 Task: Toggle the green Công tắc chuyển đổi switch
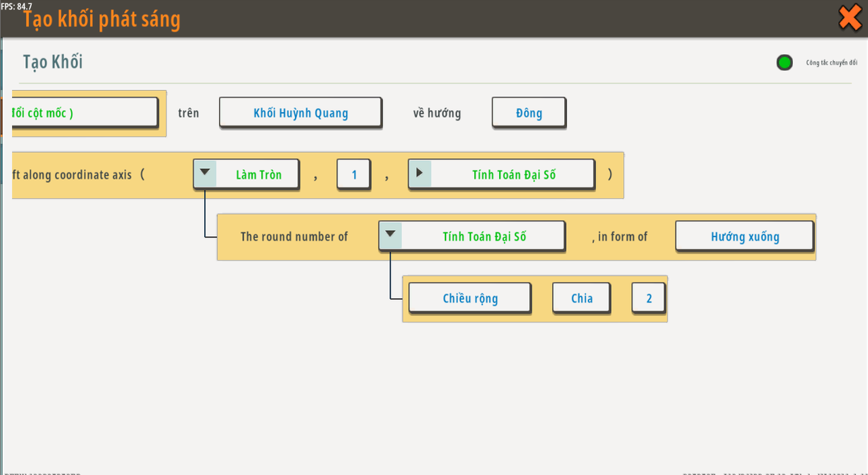click(x=785, y=62)
